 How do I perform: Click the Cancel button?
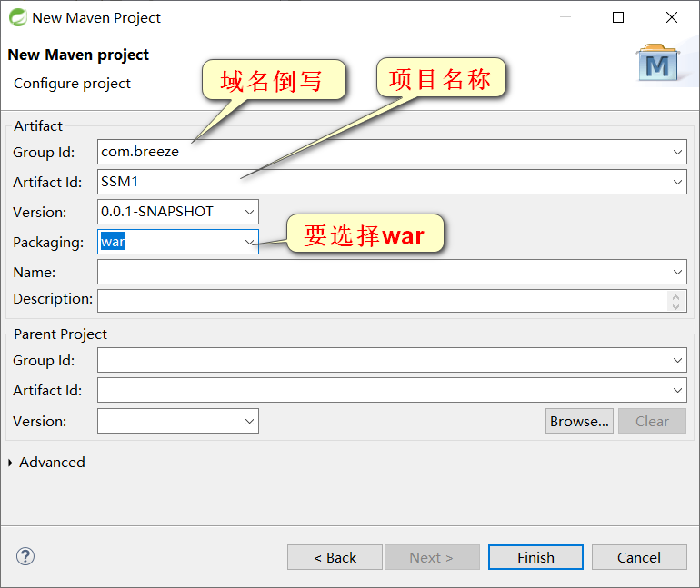click(639, 557)
